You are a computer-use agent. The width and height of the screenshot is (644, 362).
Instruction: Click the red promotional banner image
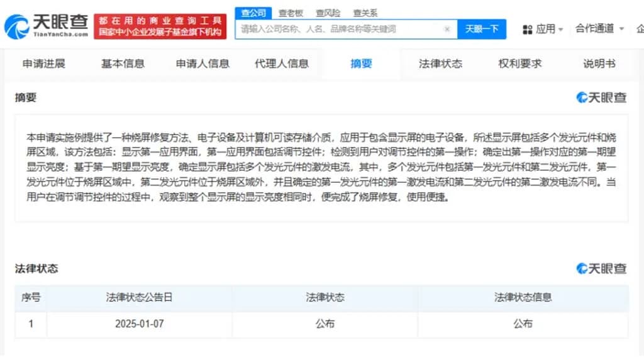click(160, 26)
